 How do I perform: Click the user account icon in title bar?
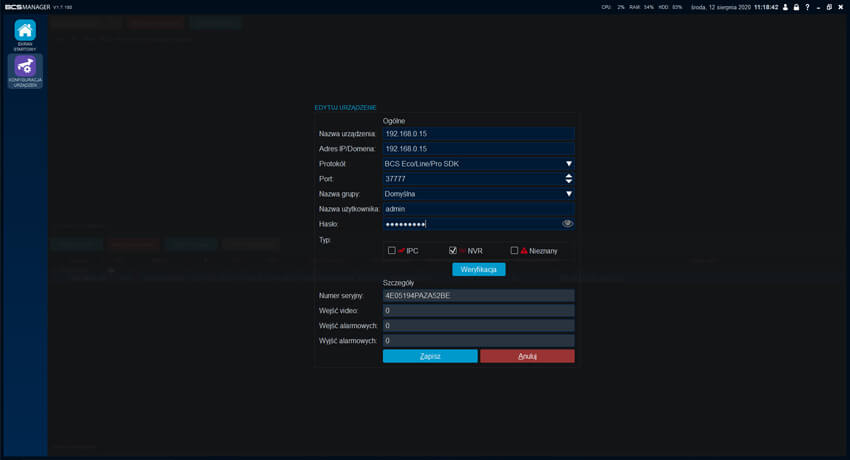[x=785, y=7]
